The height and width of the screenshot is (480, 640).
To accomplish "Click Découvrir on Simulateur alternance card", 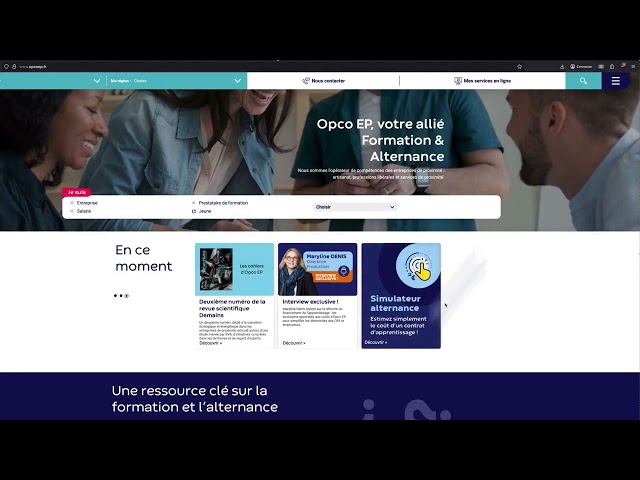I will [x=375, y=342].
